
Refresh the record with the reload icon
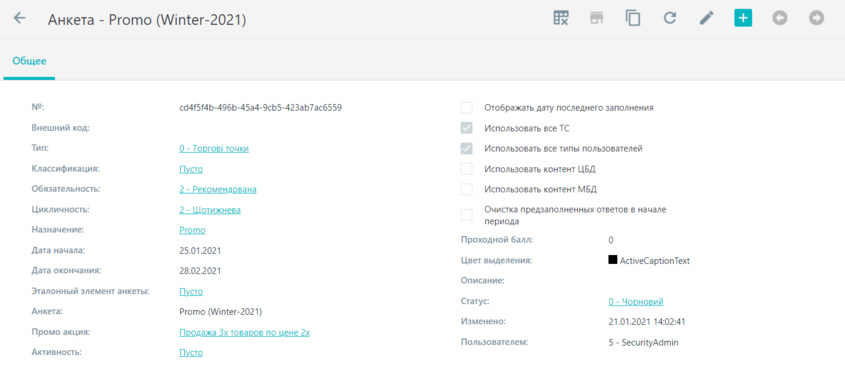tap(669, 18)
